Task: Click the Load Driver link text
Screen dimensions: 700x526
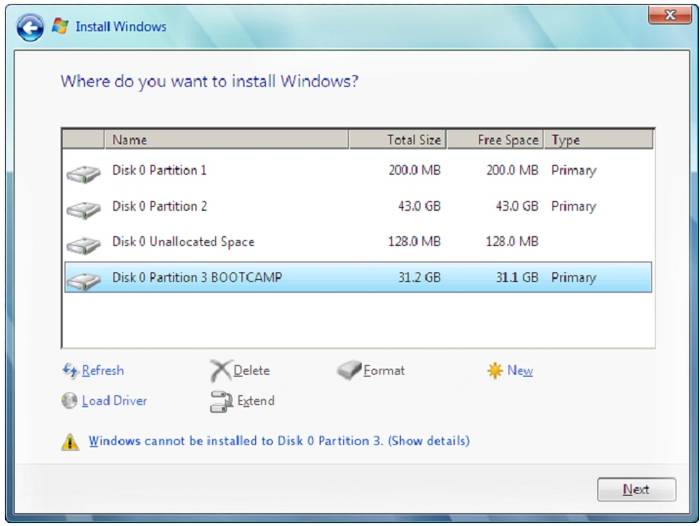Action: point(114,401)
